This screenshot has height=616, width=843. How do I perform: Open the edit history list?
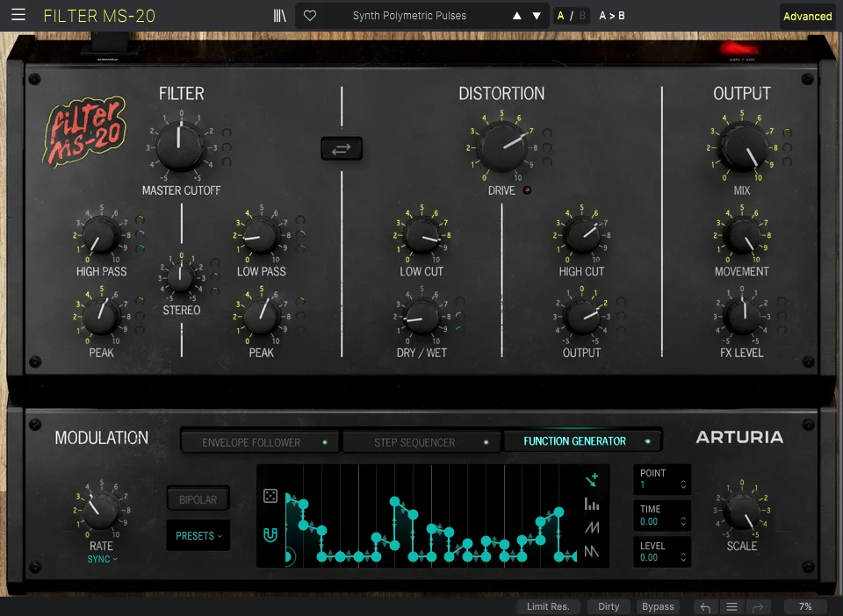731,607
